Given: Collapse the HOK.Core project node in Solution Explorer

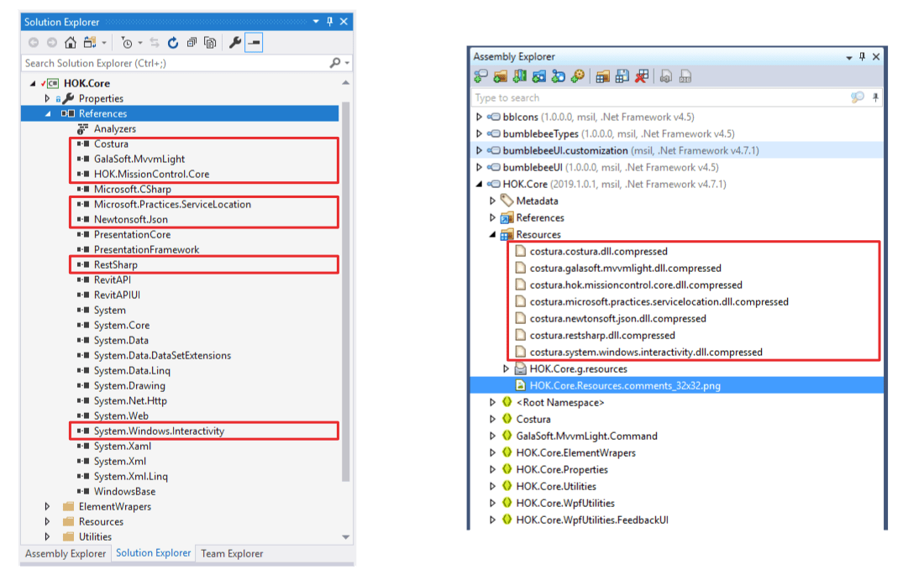Looking at the screenshot, I should 33,84.
